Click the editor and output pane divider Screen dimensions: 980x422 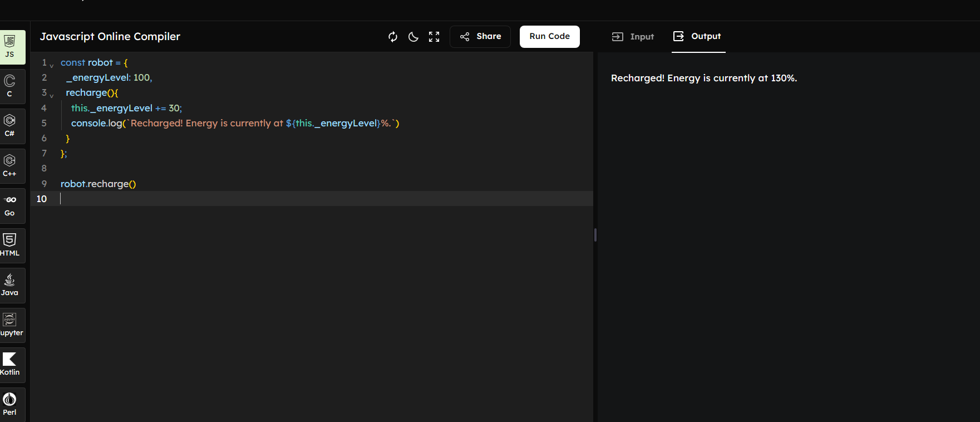pos(595,235)
